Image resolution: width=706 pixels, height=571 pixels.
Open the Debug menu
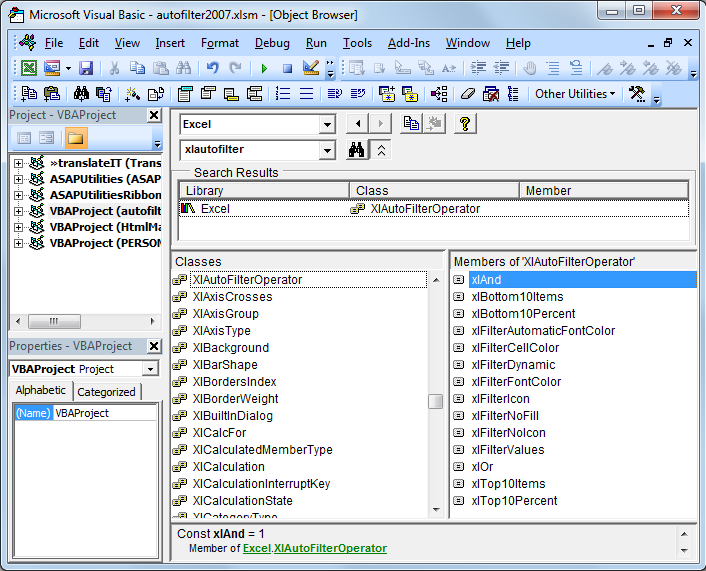272,43
